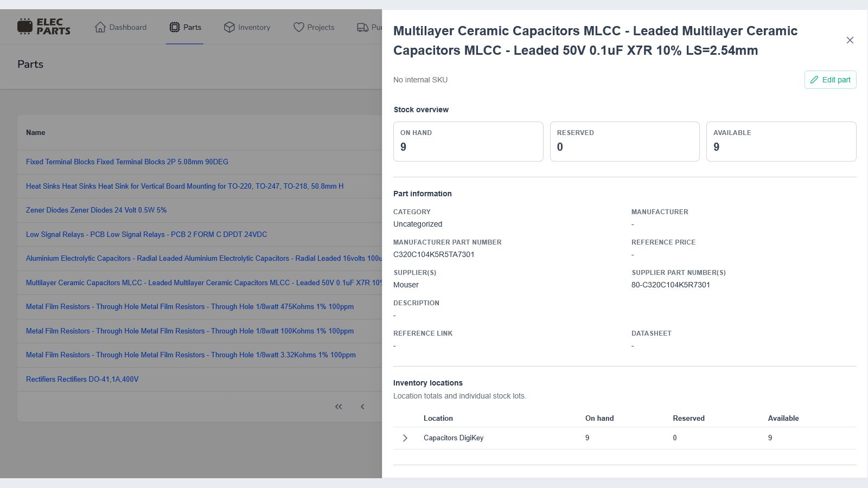Switch to the Parts tab
Viewport: 868px width, 488px height.
tap(185, 27)
